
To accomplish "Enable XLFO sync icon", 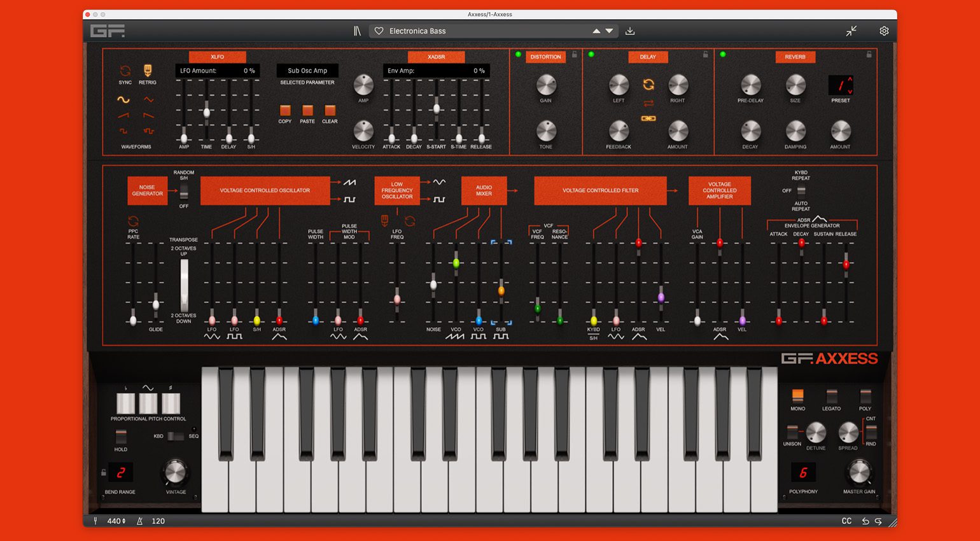I will tap(125, 71).
